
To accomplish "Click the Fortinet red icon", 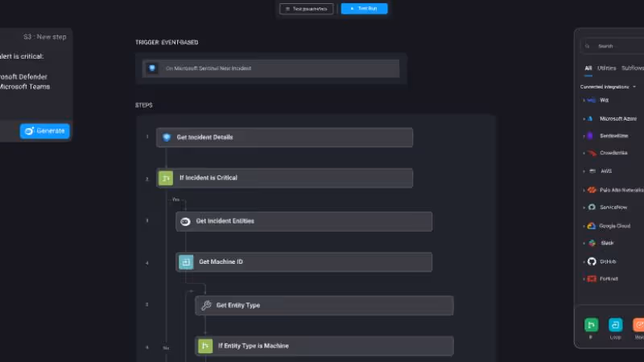I will (592, 278).
